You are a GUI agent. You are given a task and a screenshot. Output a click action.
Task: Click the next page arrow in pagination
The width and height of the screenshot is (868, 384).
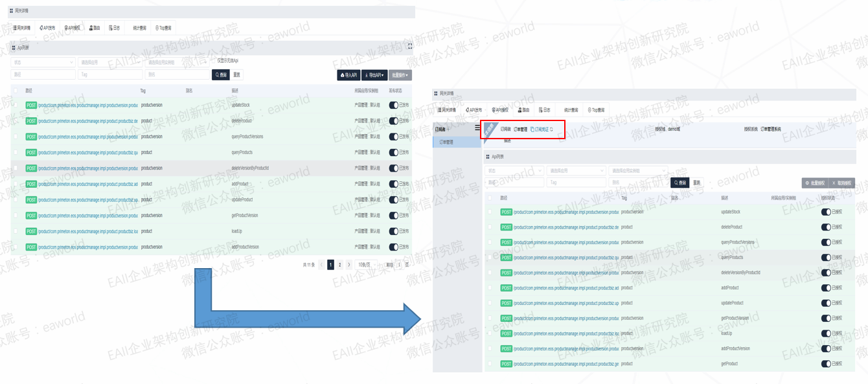(x=348, y=265)
